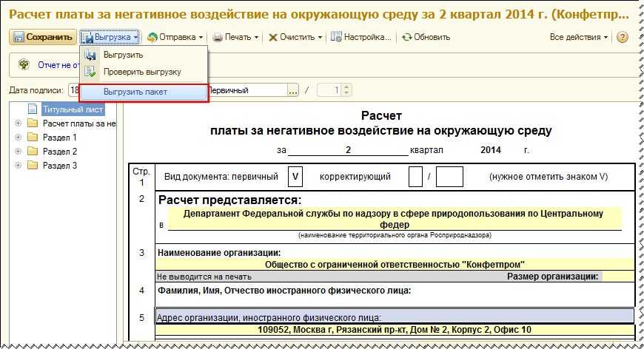Select Выгрузить from the menu
Image resolution: width=644 pixels, height=349 pixels.
coord(124,55)
